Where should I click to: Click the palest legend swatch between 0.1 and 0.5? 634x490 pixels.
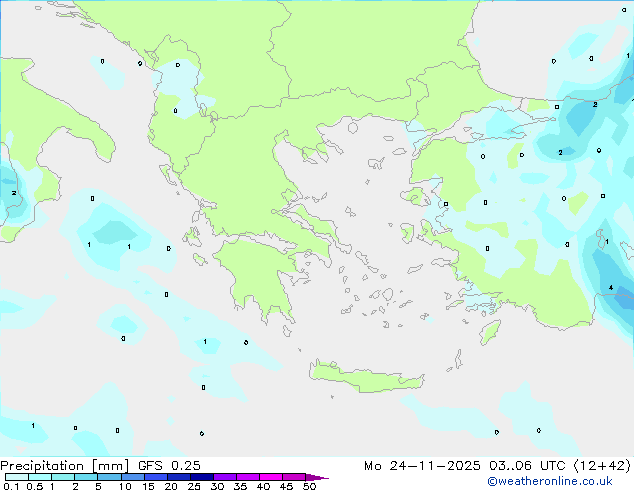tap(17, 477)
